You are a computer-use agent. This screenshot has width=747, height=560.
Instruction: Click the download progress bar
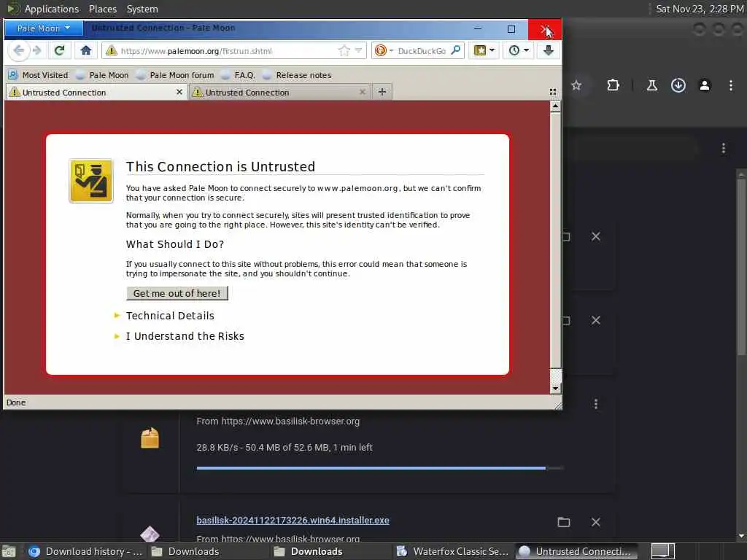click(x=379, y=468)
